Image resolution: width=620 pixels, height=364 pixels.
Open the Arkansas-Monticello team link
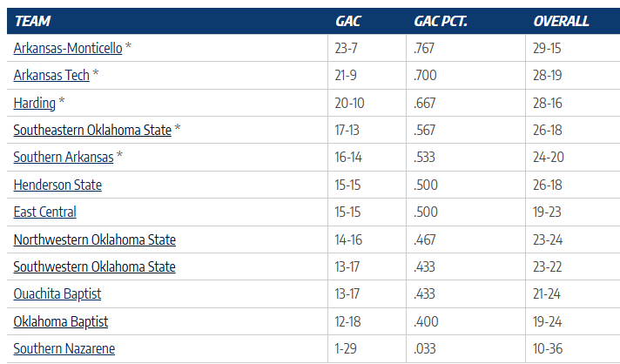68,48
